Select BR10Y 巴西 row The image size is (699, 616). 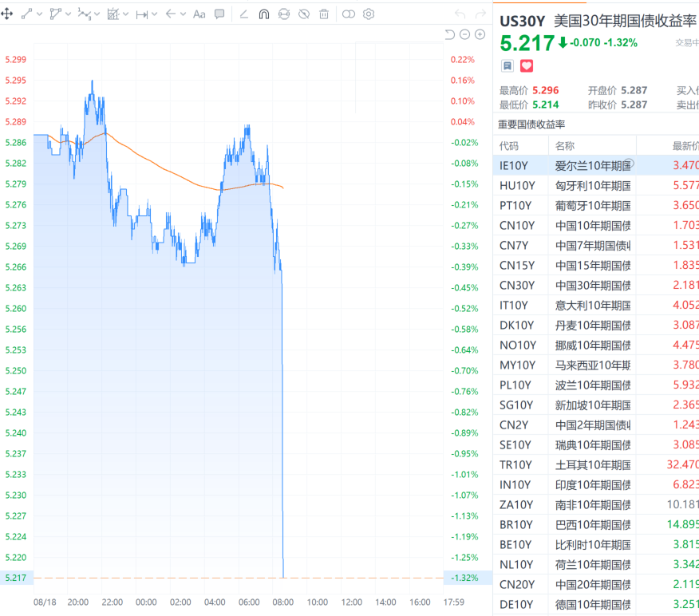point(596,524)
